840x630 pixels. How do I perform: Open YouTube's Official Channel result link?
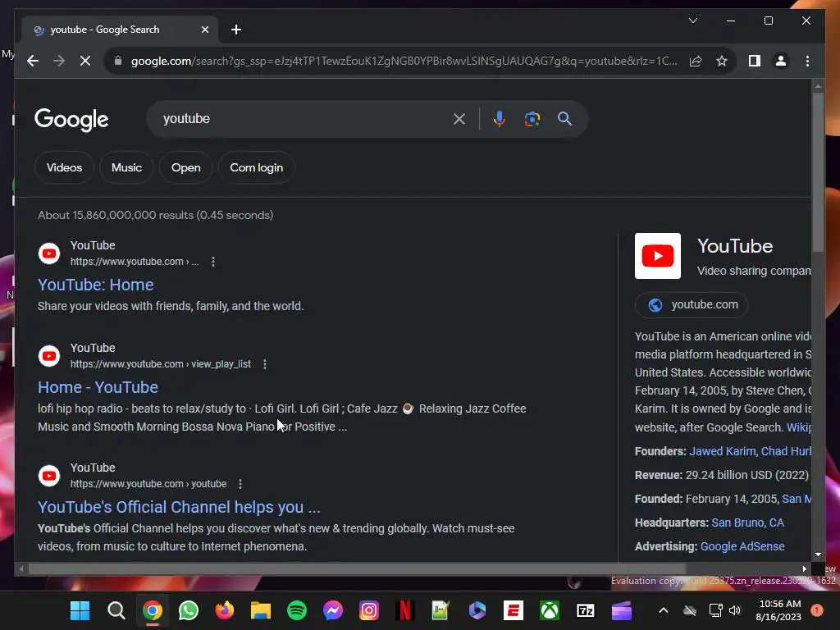(179, 507)
